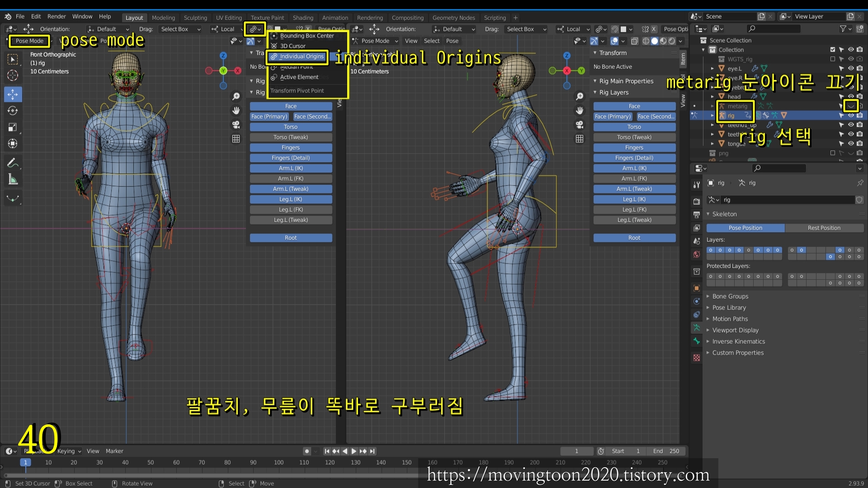Open the Render menu
This screenshot has height=488, width=868.
click(x=57, y=16)
